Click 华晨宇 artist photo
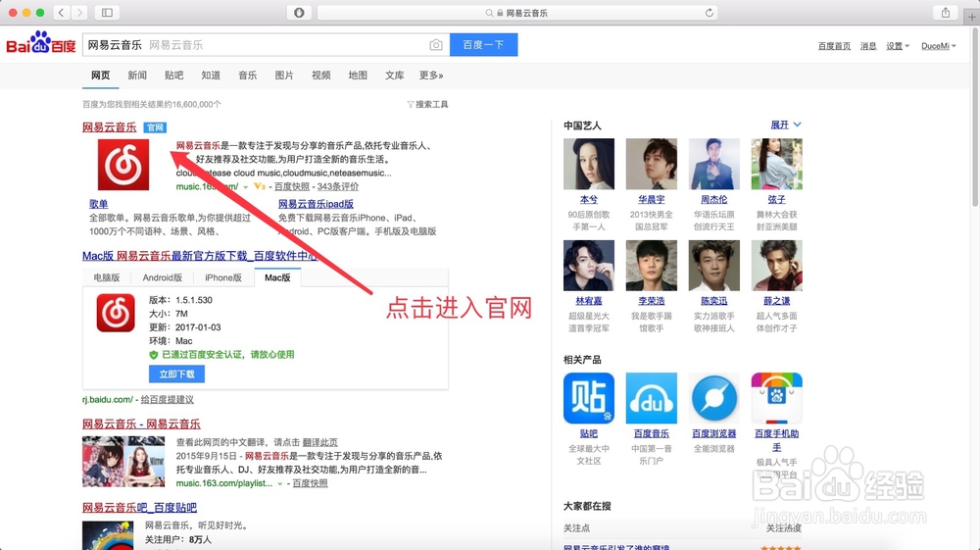Screen dimensions: 980x550 point(652,164)
